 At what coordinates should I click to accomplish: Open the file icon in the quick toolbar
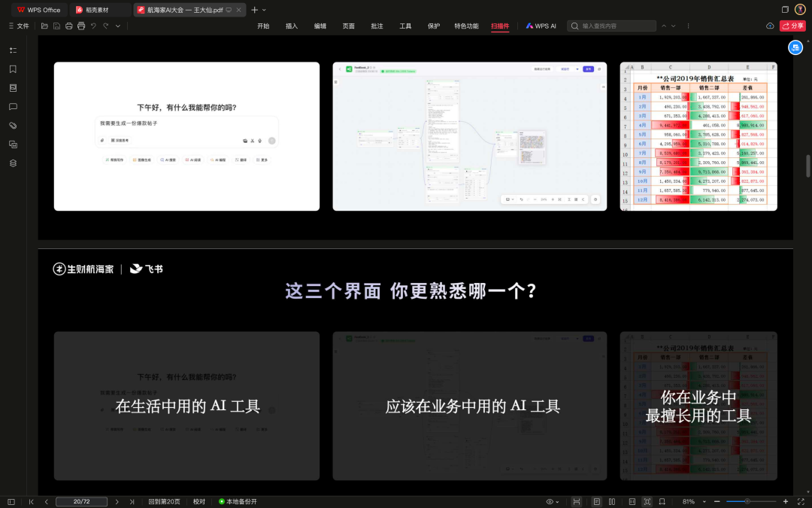pos(44,26)
